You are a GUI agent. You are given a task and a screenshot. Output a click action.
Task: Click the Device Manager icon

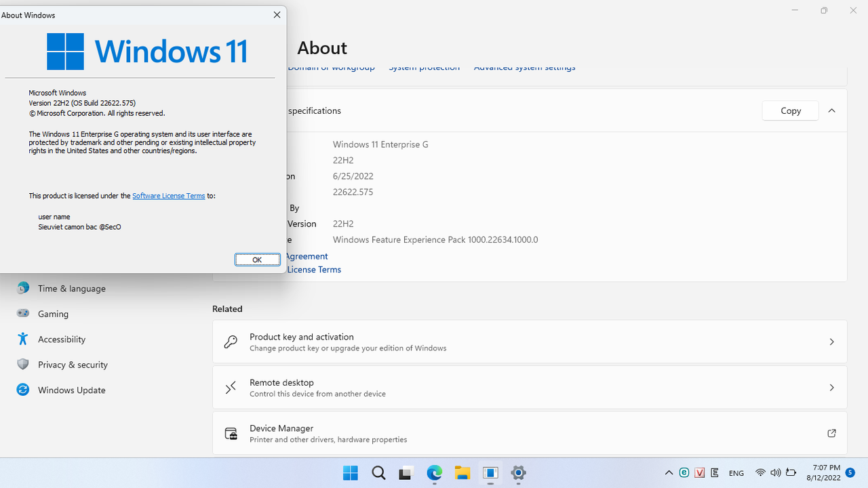point(231,434)
